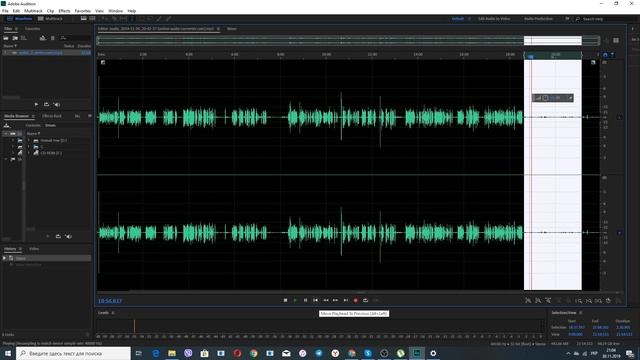640x360 pixels.
Task: Click the trash icon in Files panel
Action: (x=53, y=38)
